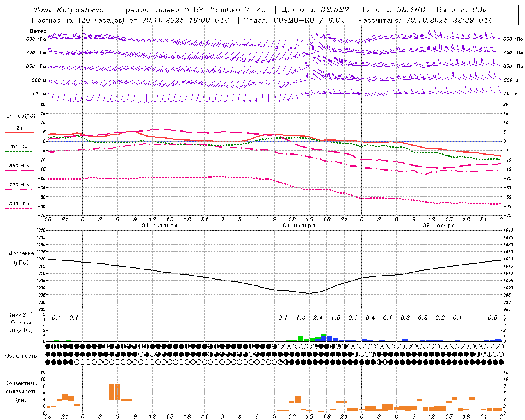525x420 pixels.
Task: Click the 'Давление' pressure panel label
Action: click(21, 253)
